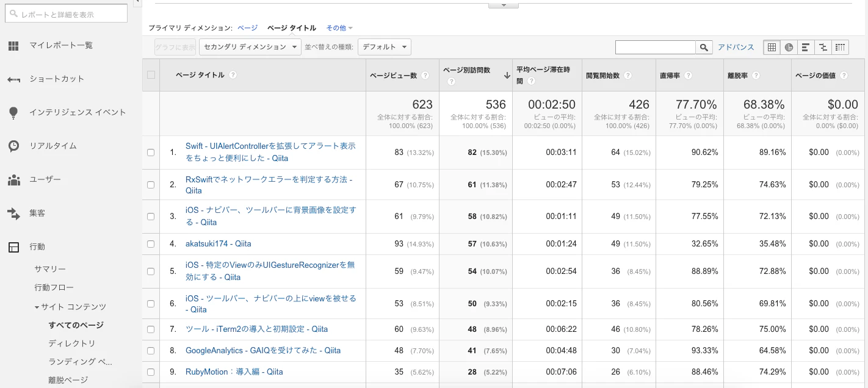Click the table search magnifier button
Viewport: 868px width, 388px height.
[x=704, y=47]
